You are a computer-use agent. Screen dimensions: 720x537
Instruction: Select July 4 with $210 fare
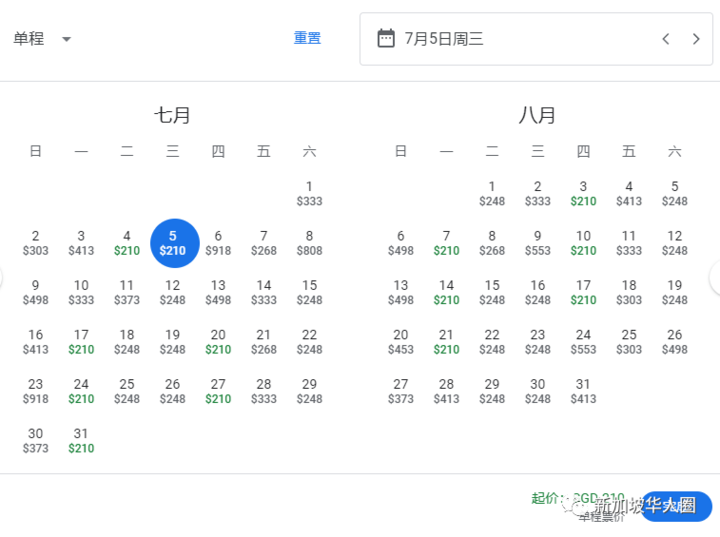pyautogui.click(x=127, y=243)
